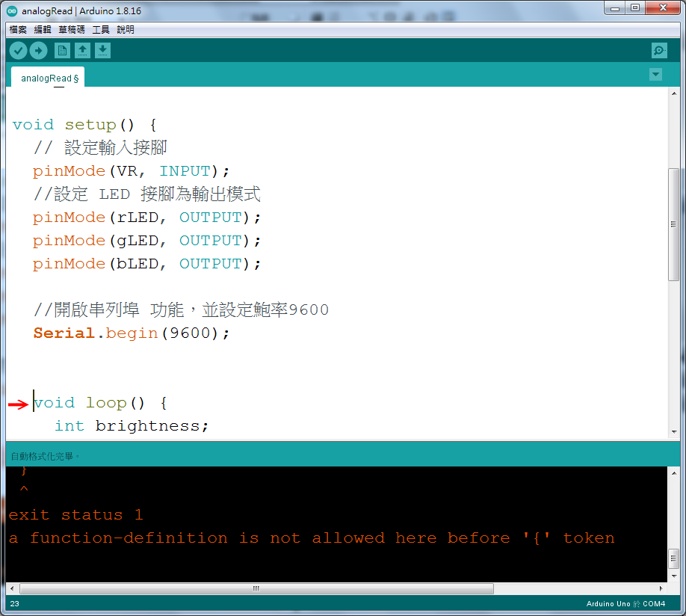686x616 pixels.
Task: Open the 檔案 (File) menu
Action: (x=18, y=30)
